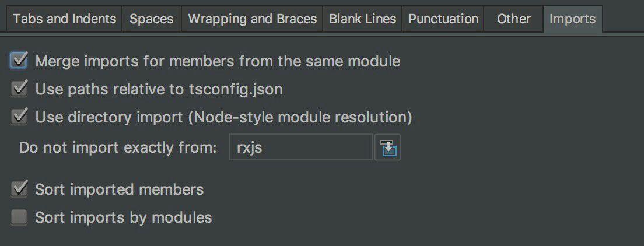Go to the Wrapping and Braces tab
The image size is (644, 246).
tap(252, 19)
